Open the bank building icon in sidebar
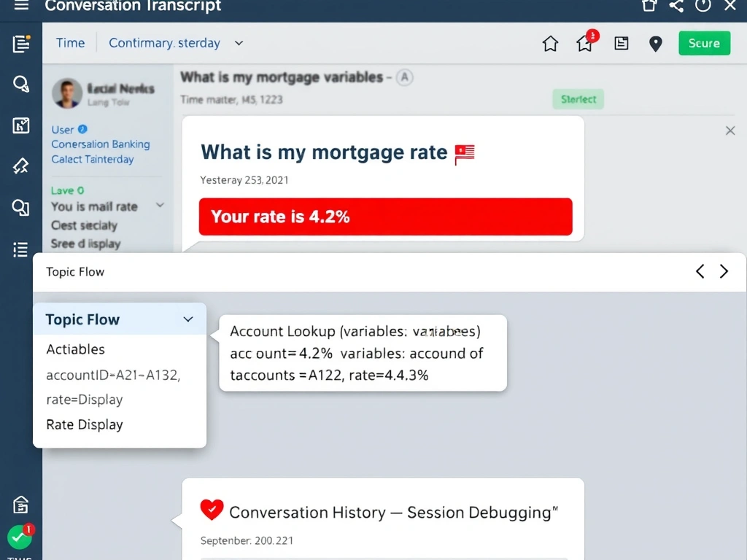This screenshot has height=560, width=747. tap(21, 505)
